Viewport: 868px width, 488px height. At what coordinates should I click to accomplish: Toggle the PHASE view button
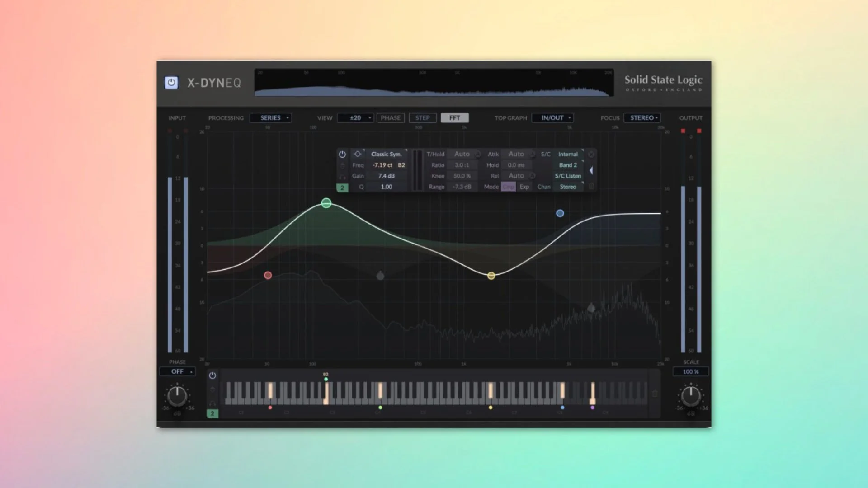[391, 118]
